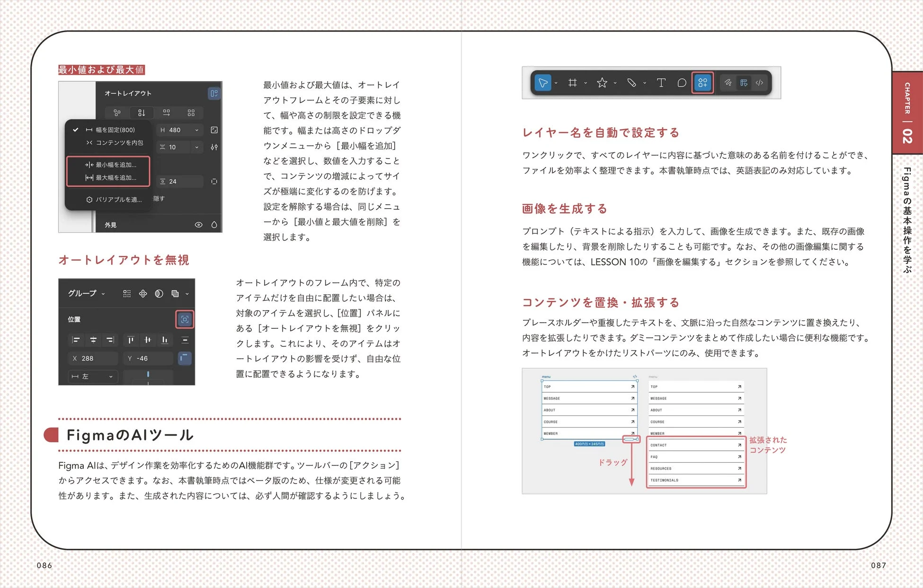
Task: Open the H 480 height dropdown
Action: pos(196,130)
